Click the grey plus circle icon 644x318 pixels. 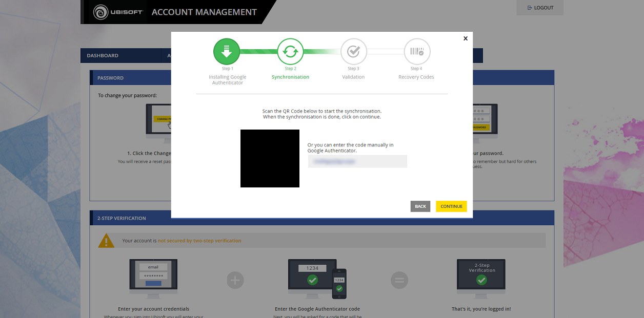pyautogui.click(x=235, y=280)
